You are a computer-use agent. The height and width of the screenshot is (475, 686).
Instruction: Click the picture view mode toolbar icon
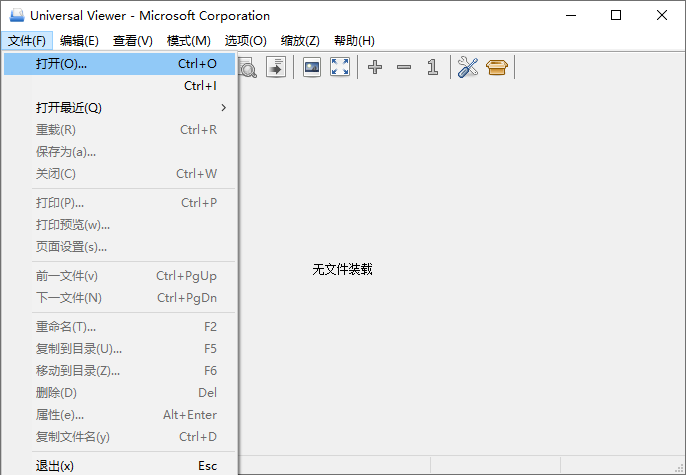point(312,67)
